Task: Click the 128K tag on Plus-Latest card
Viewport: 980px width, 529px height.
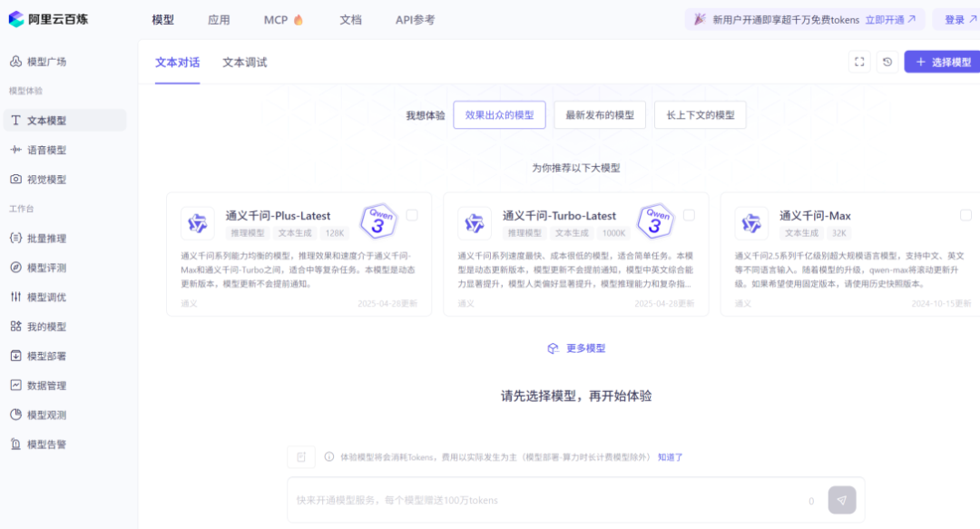Action: click(334, 232)
